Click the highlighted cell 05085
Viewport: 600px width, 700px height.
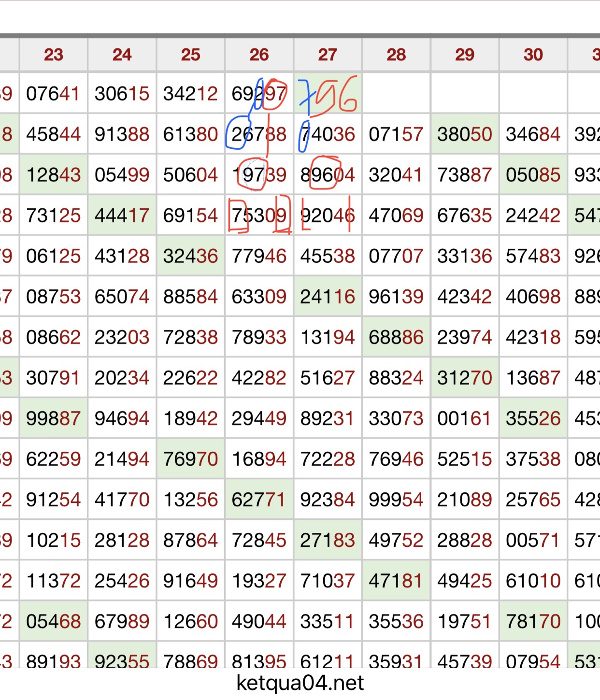coord(533,175)
